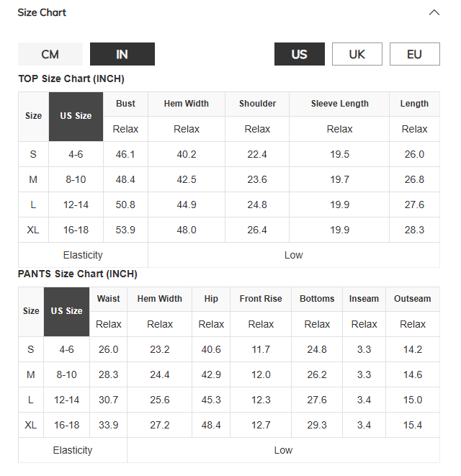The height and width of the screenshot is (476, 461).
Task: Choose US sizing region
Action: 300,54
